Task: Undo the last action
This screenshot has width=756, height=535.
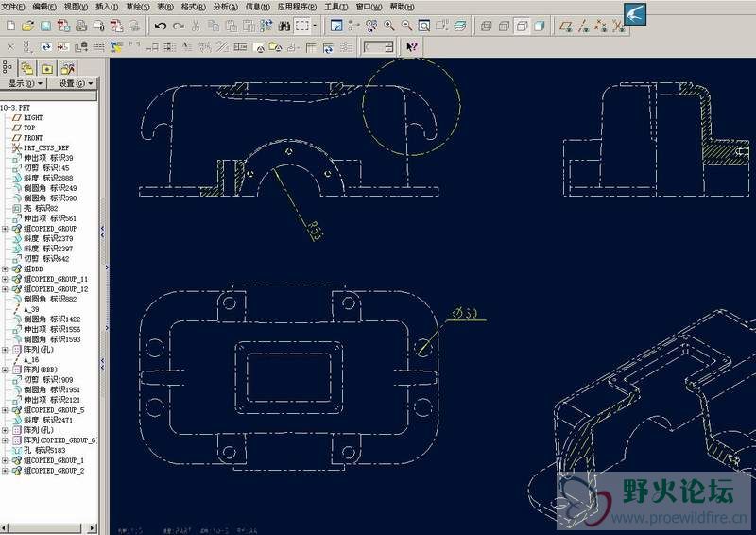Action: [x=161, y=26]
